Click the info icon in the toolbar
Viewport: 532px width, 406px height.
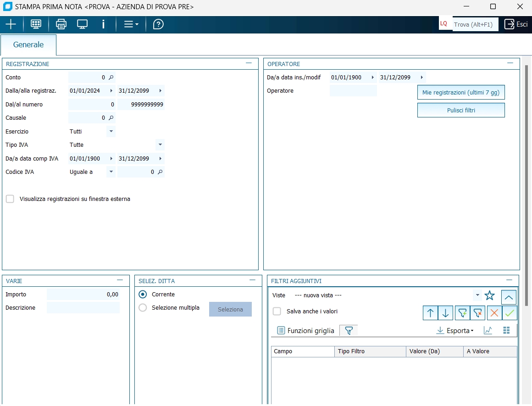[x=103, y=24]
